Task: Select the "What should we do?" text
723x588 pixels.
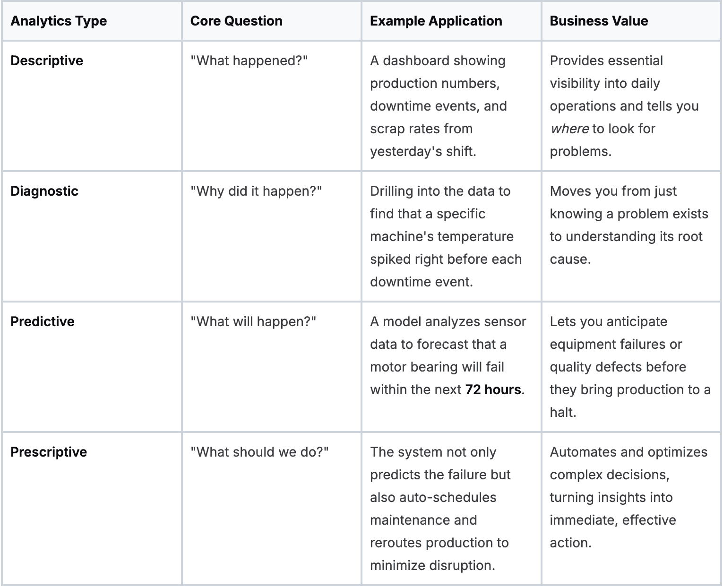Action: (259, 452)
